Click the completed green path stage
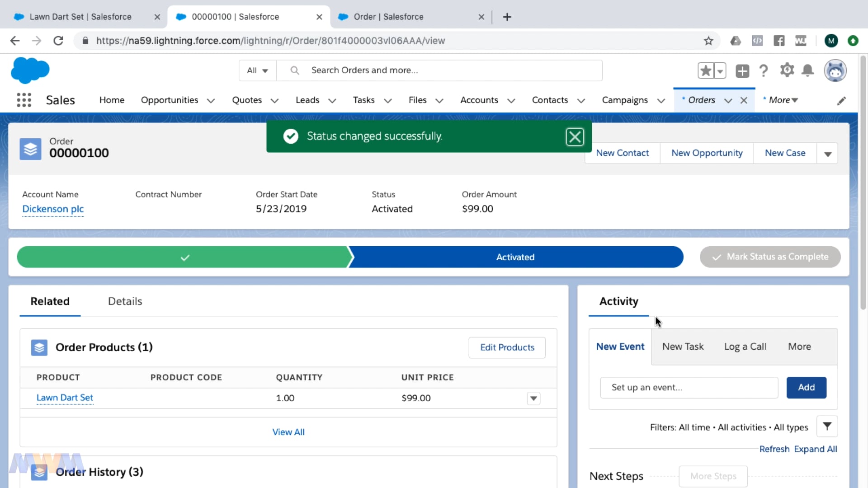Viewport: 868px width, 488px height. pos(184,257)
